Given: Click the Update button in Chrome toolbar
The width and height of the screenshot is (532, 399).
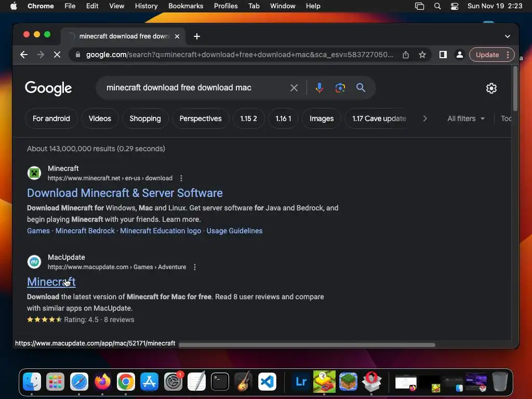Looking at the screenshot, I should pos(487,55).
